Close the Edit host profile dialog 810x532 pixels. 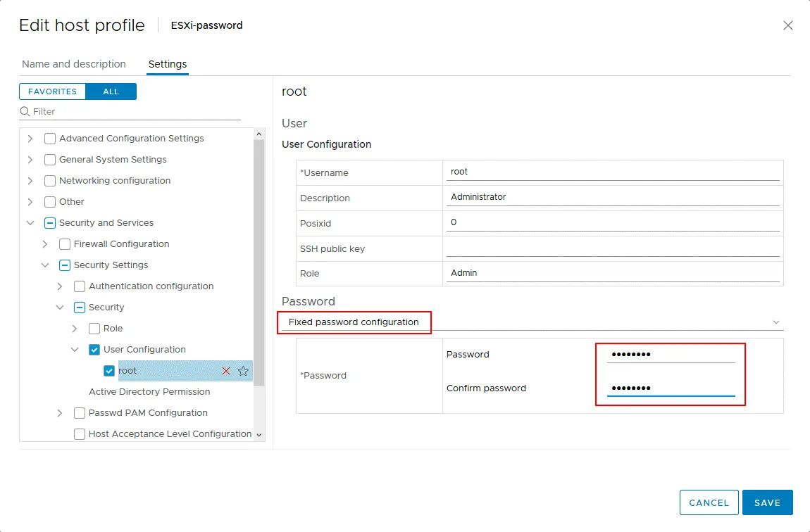click(788, 25)
